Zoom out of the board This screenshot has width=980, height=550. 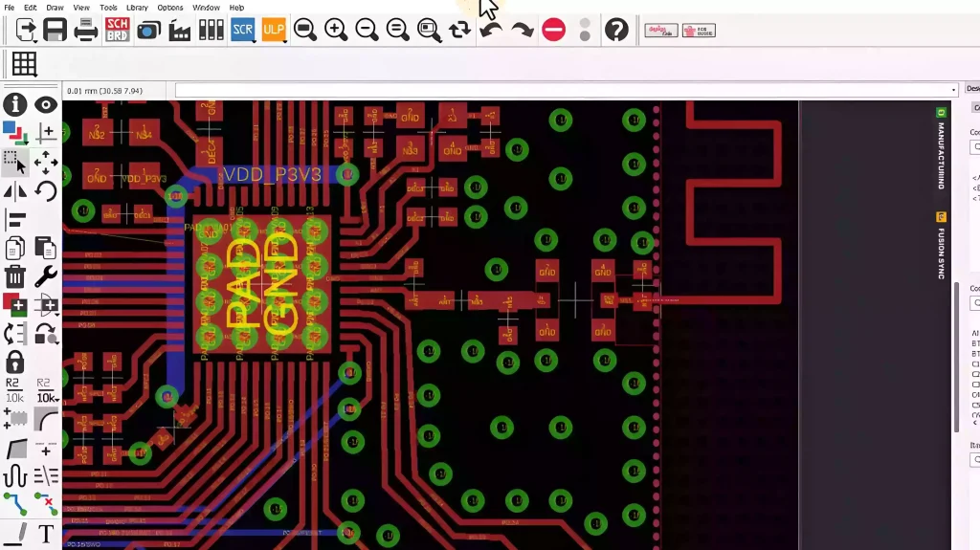pyautogui.click(x=367, y=30)
